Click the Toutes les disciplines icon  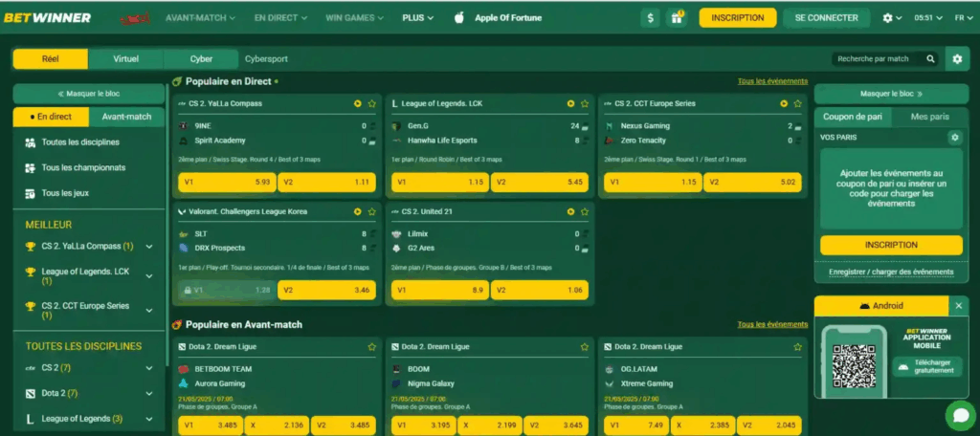(x=30, y=142)
